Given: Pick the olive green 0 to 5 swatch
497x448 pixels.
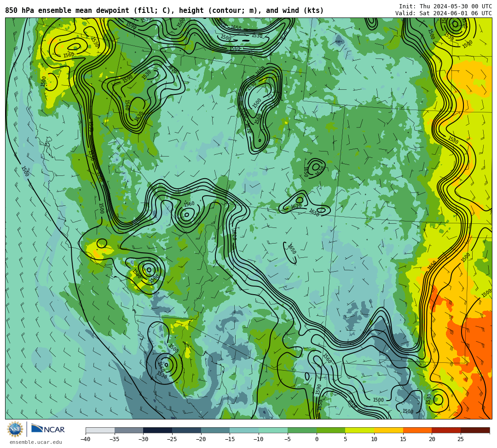Looking at the screenshot, I should (x=331, y=430).
